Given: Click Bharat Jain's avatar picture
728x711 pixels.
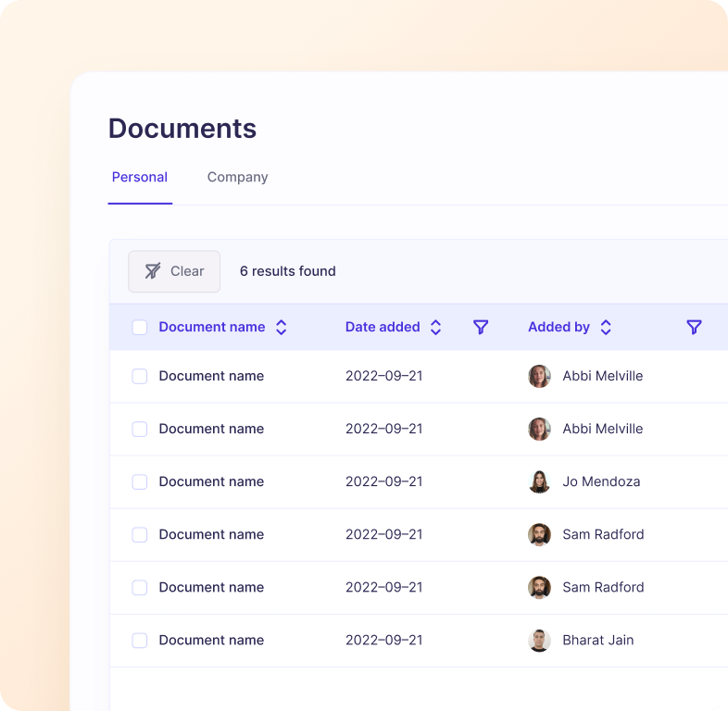Looking at the screenshot, I should (x=539, y=640).
